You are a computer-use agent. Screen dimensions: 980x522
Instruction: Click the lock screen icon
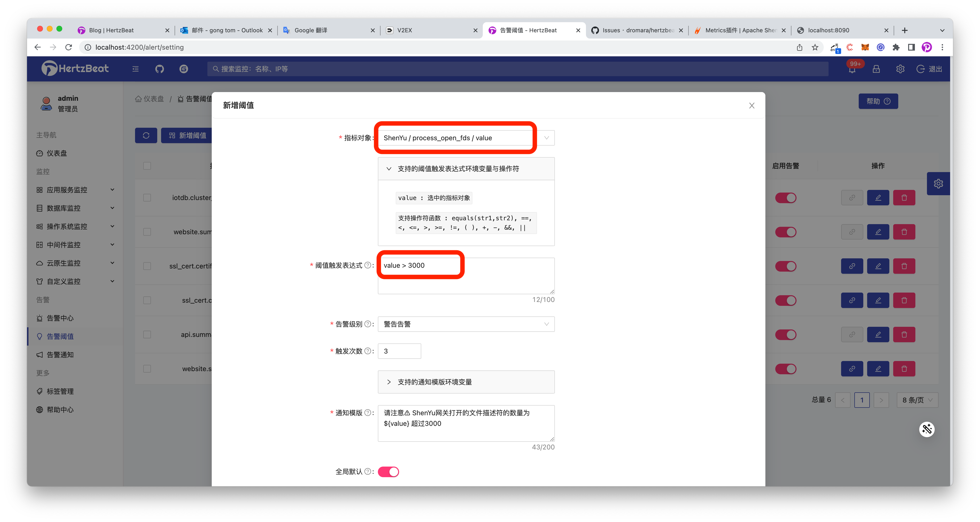coord(876,69)
